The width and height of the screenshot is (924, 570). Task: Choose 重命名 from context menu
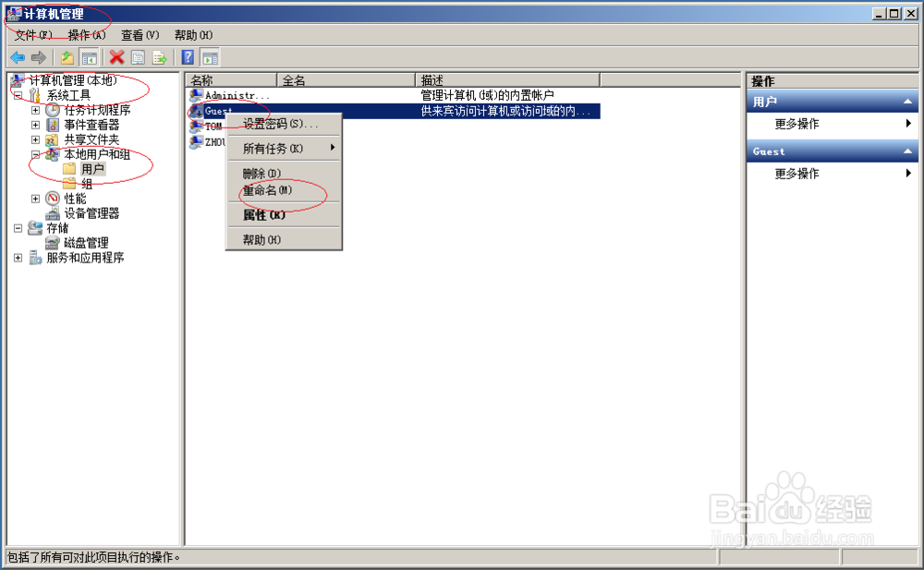pos(284,190)
